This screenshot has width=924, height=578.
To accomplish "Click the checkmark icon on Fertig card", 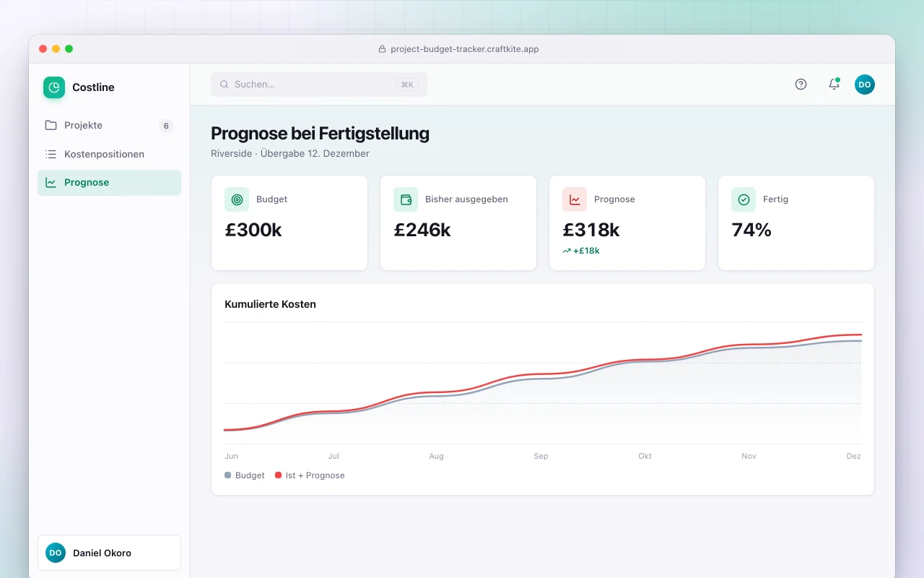I will coord(744,199).
